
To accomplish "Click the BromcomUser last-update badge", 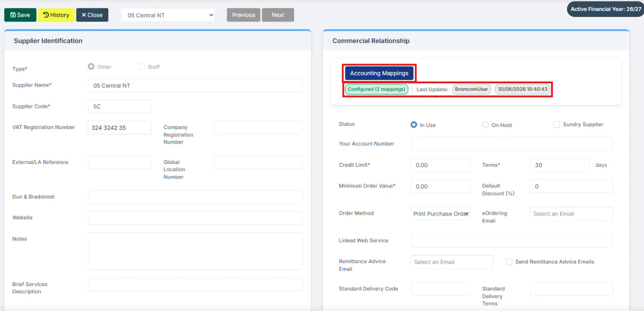I will [x=471, y=89].
